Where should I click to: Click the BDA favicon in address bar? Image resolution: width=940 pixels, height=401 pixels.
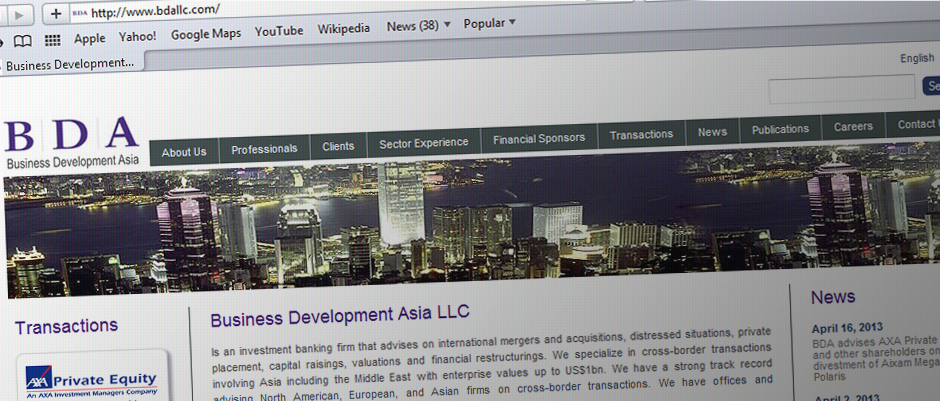(x=80, y=12)
